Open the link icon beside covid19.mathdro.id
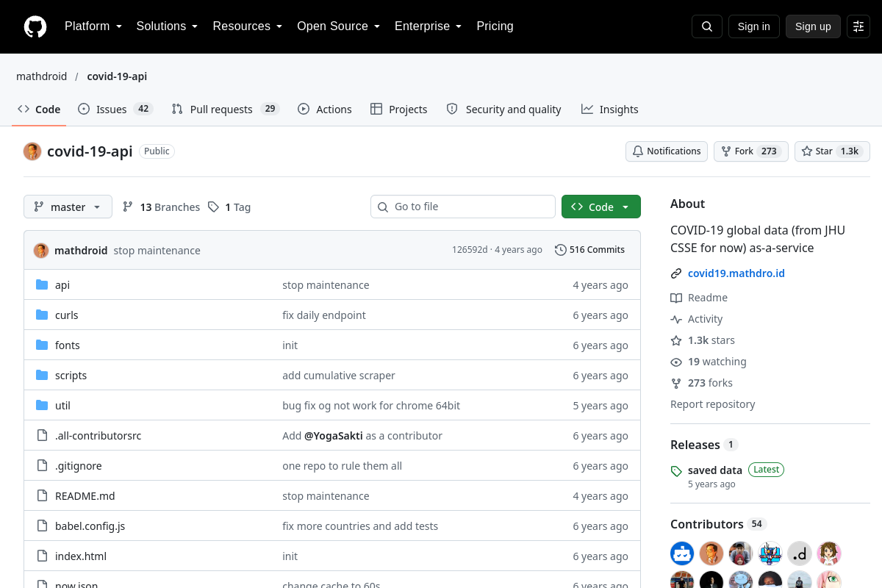The image size is (882, 588). click(x=676, y=273)
